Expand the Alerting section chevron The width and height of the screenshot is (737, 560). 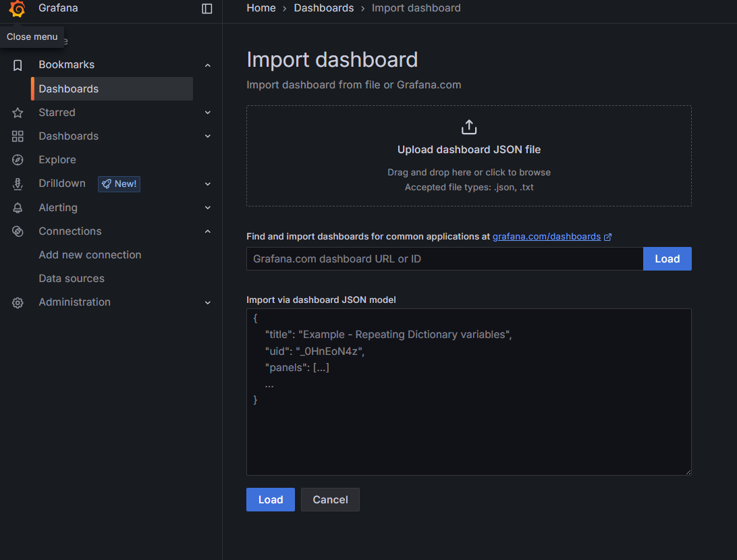(x=207, y=208)
